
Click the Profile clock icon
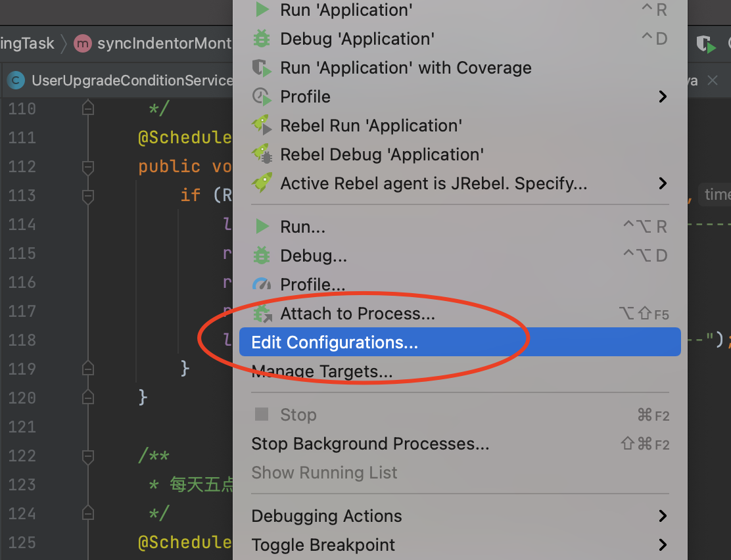pos(262,97)
